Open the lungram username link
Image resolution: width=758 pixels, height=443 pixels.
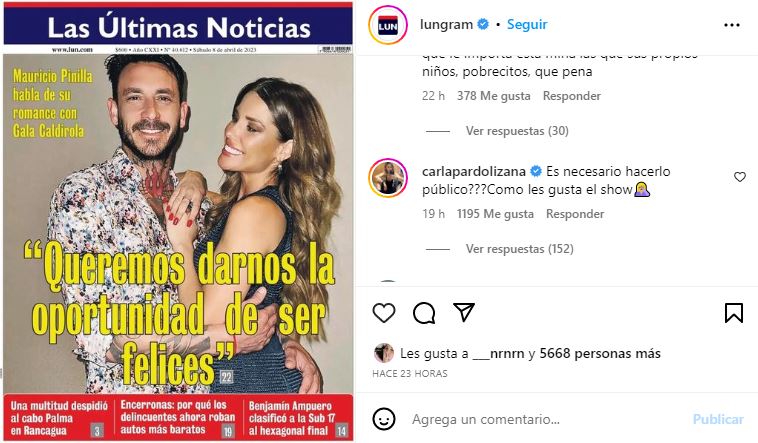[446, 24]
